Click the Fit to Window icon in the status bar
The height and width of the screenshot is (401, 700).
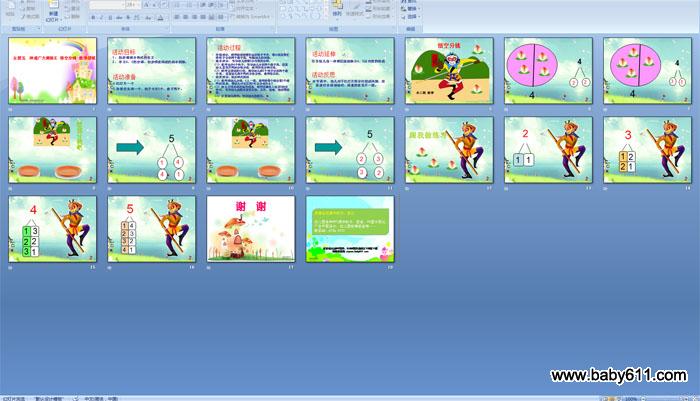pyautogui.click(x=693, y=399)
